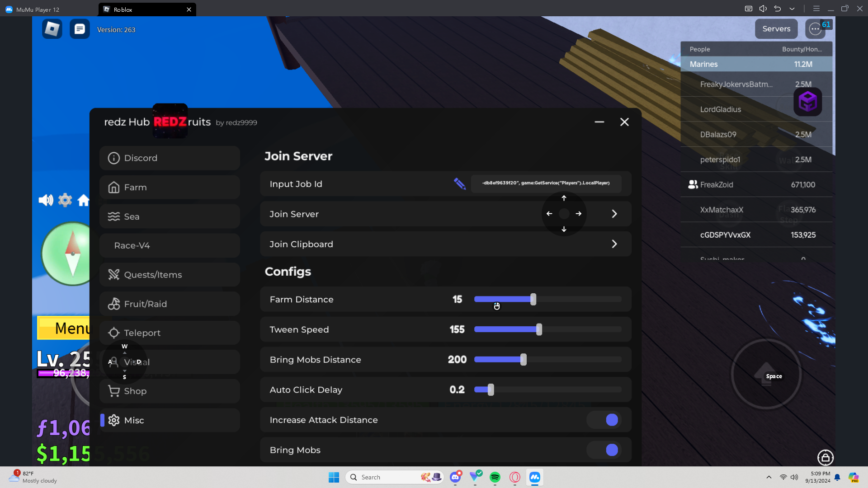Tap the Space jump button
The height and width of the screenshot is (488, 868).
click(x=766, y=374)
